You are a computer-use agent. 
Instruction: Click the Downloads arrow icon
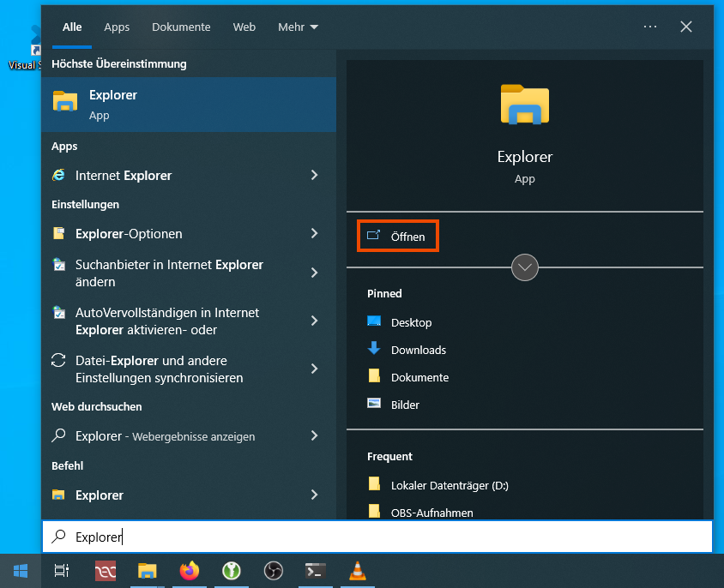tap(374, 348)
